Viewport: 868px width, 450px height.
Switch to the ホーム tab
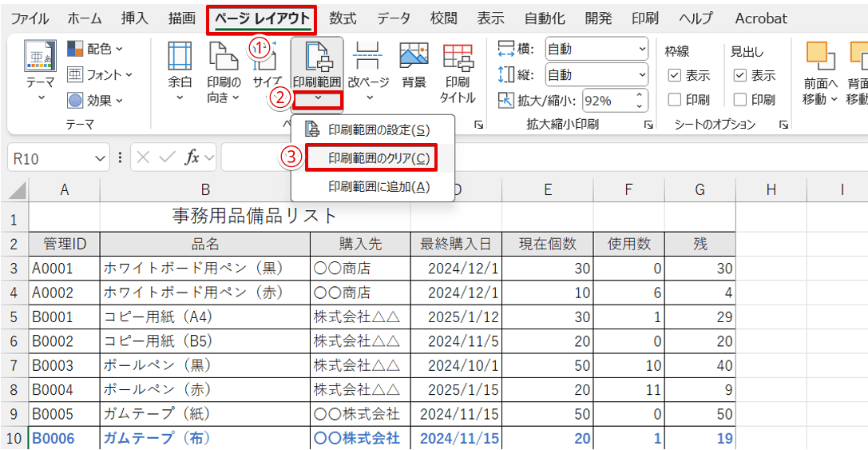[85, 18]
